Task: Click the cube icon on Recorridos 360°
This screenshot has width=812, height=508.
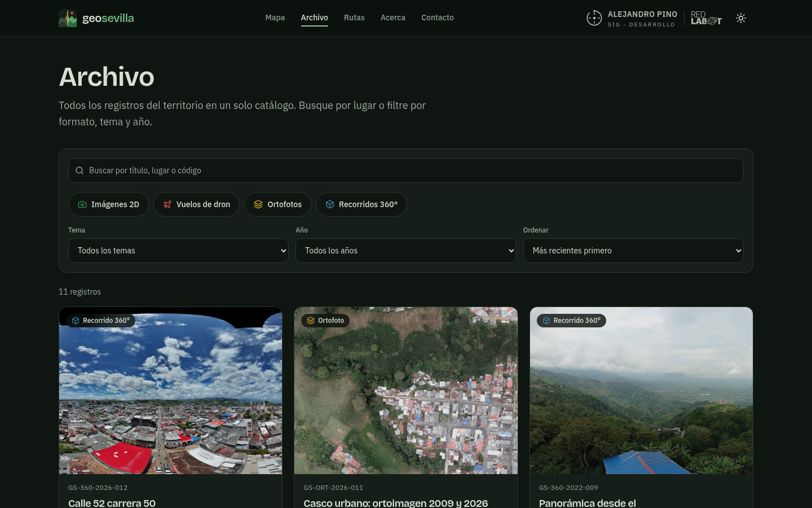Action: point(330,204)
